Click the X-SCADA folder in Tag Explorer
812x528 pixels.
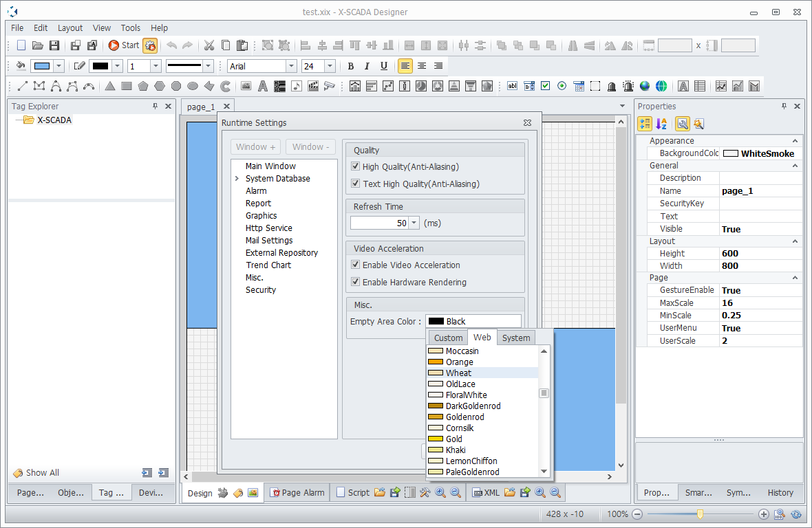click(x=47, y=120)
